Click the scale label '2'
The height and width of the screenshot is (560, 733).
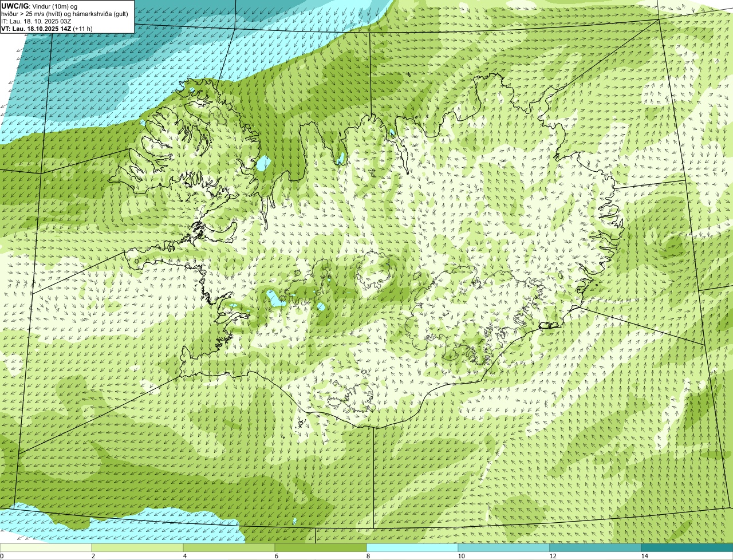[x=93, y=556]
